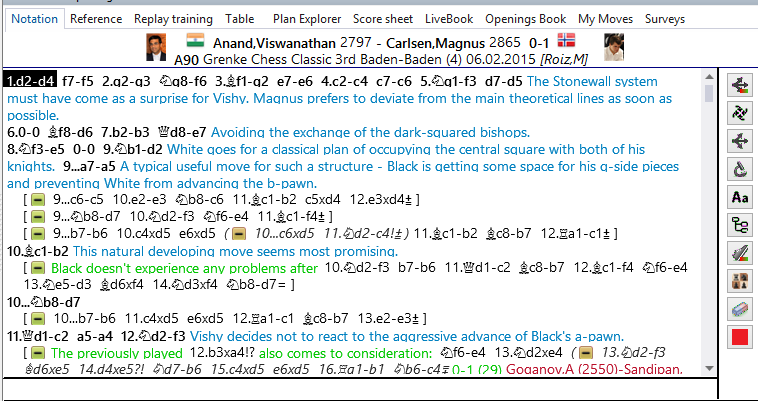758x401 pixels.
Task: Click the chess pieces figurine icon
Action: 741,281
